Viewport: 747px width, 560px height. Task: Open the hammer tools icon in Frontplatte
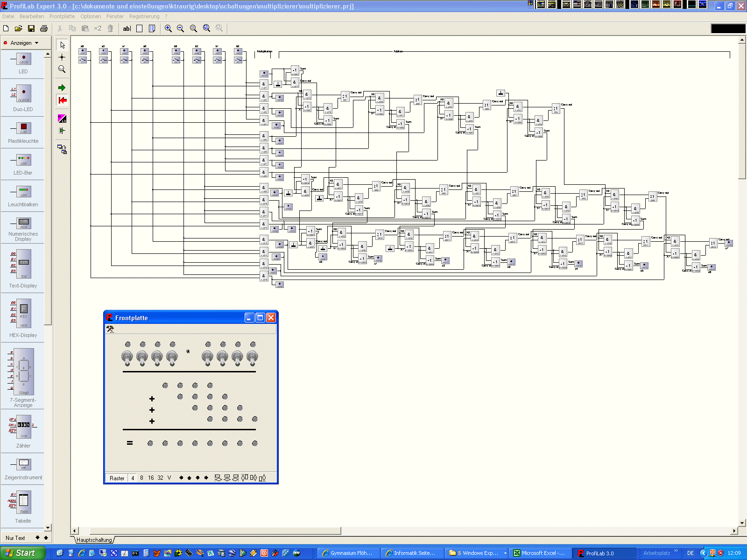coord(110,329)
